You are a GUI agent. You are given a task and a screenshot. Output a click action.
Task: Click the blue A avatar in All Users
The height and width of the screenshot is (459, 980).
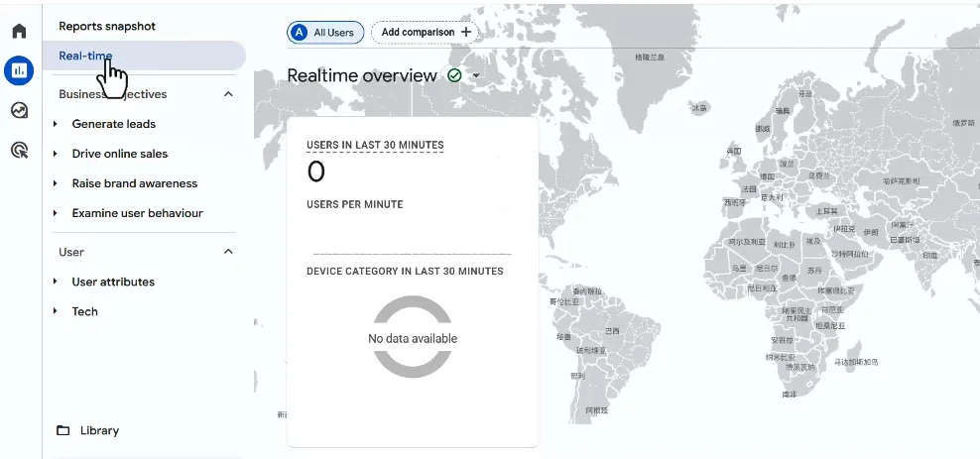[x=300, y=33]
